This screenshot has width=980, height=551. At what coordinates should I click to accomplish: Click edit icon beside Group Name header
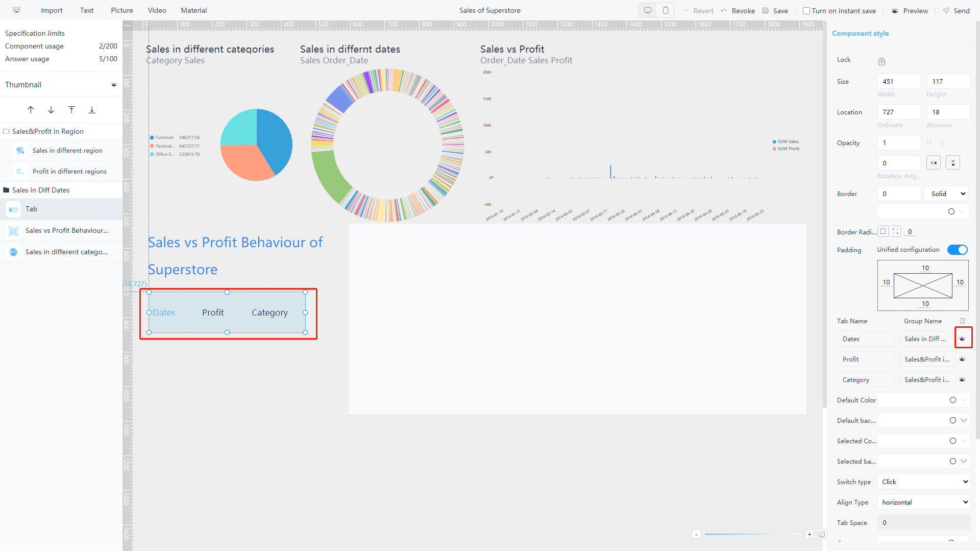(x=963, y=321)
